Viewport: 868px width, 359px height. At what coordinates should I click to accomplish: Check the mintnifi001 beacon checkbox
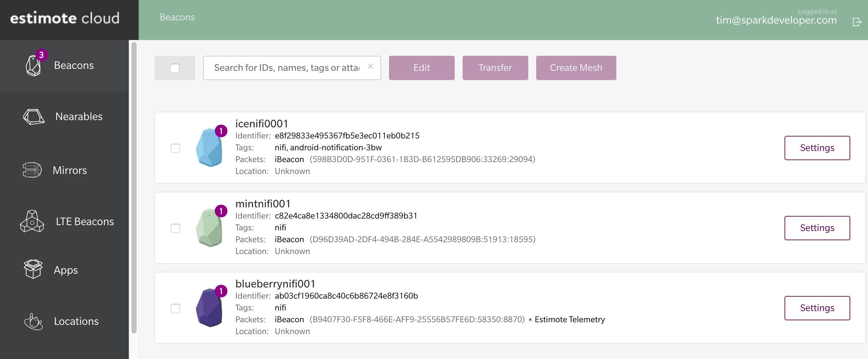click(175, 228)
